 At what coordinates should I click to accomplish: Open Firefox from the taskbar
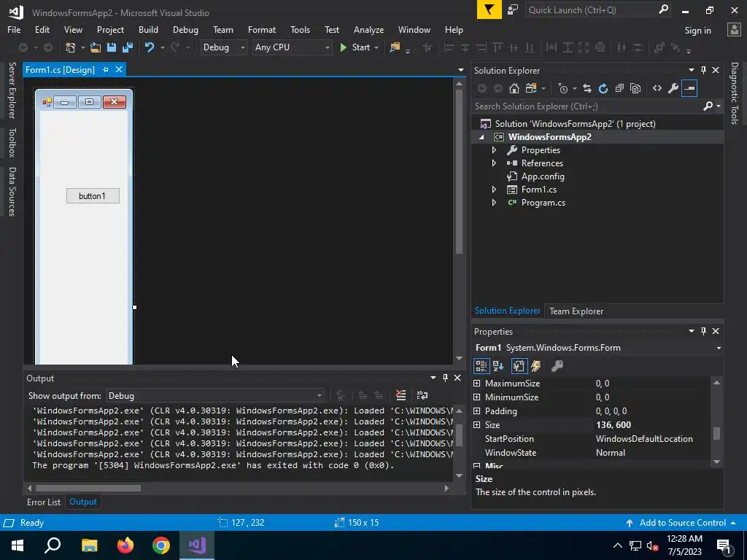coord(125,545)
